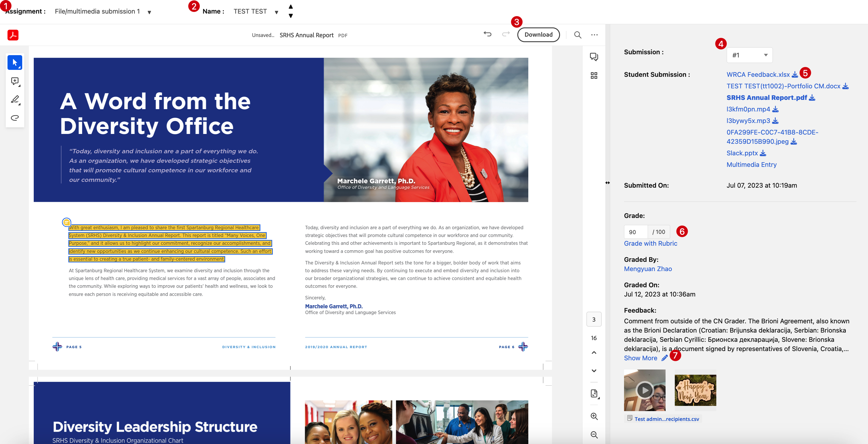Click the Download button

[538, 34]
